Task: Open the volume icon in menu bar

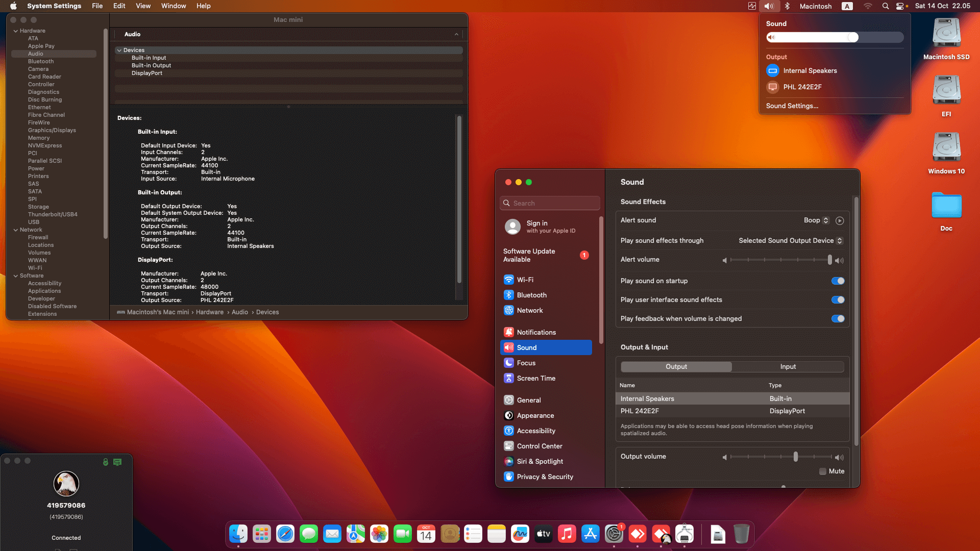Action: coord(769,6)
